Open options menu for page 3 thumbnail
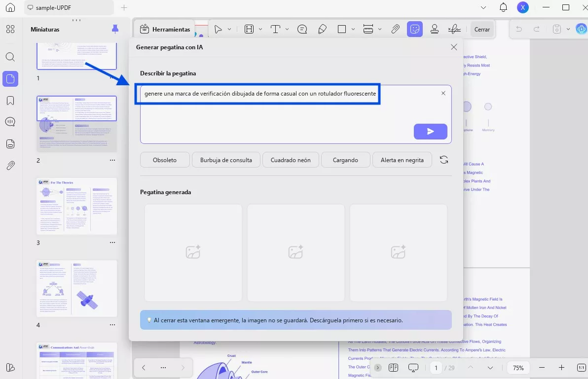 112,242
